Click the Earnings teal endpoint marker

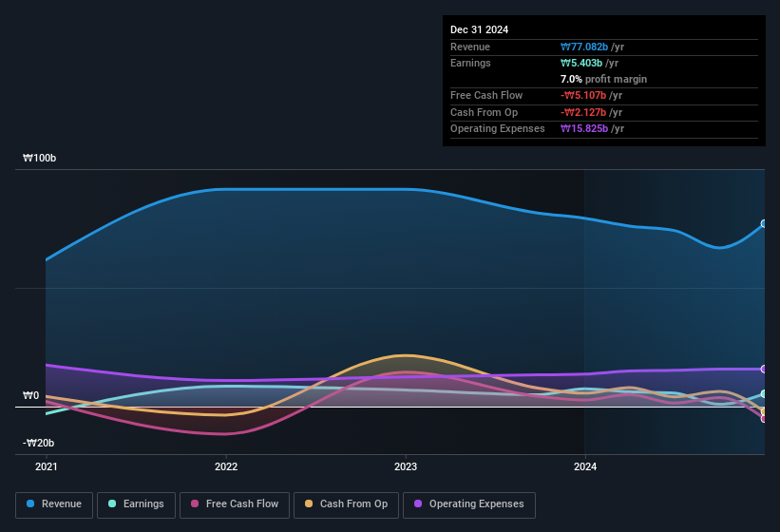tap(764, 394)
